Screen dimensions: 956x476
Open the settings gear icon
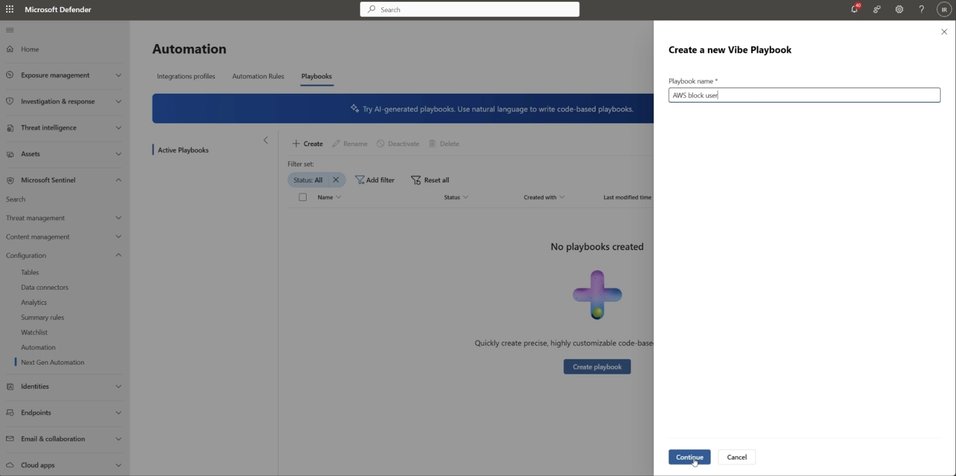pyautogui.click(x=899, y=9)
